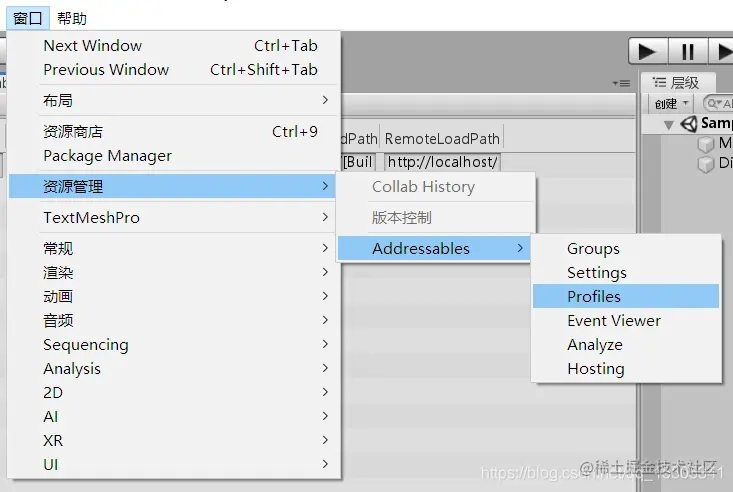Open Addressables Analyze window
The height and width of the screenshot is (492, 733).
click(x=626, y=345)
